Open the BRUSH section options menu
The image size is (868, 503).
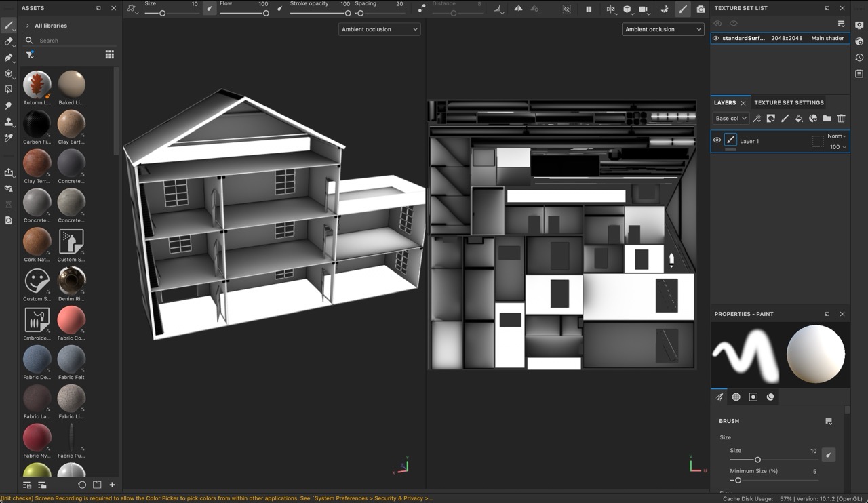point(829,421)
